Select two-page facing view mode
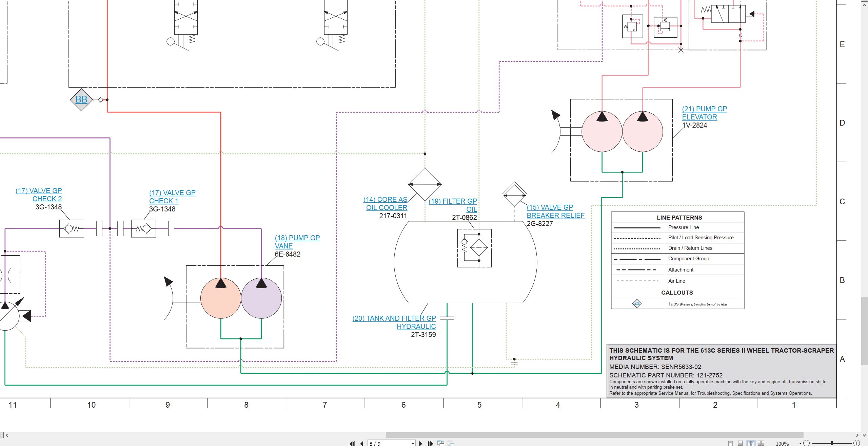The width and height of the screenshot is (868, 446). (x=751, y=443)
